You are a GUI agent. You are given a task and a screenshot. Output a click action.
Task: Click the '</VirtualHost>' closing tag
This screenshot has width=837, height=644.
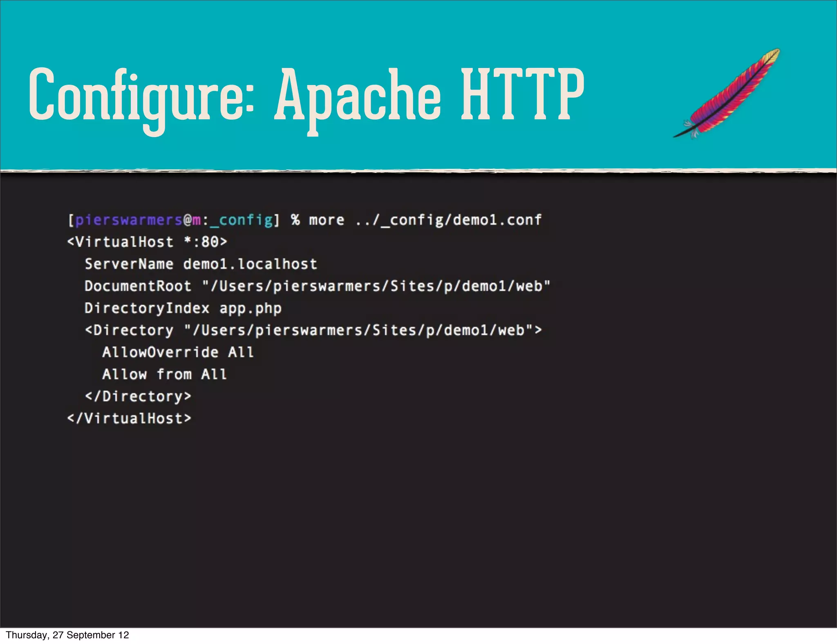point(129,418)
